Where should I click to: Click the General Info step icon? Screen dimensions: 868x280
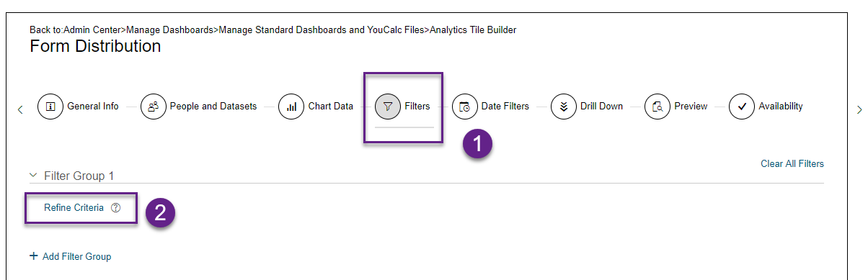50,106
